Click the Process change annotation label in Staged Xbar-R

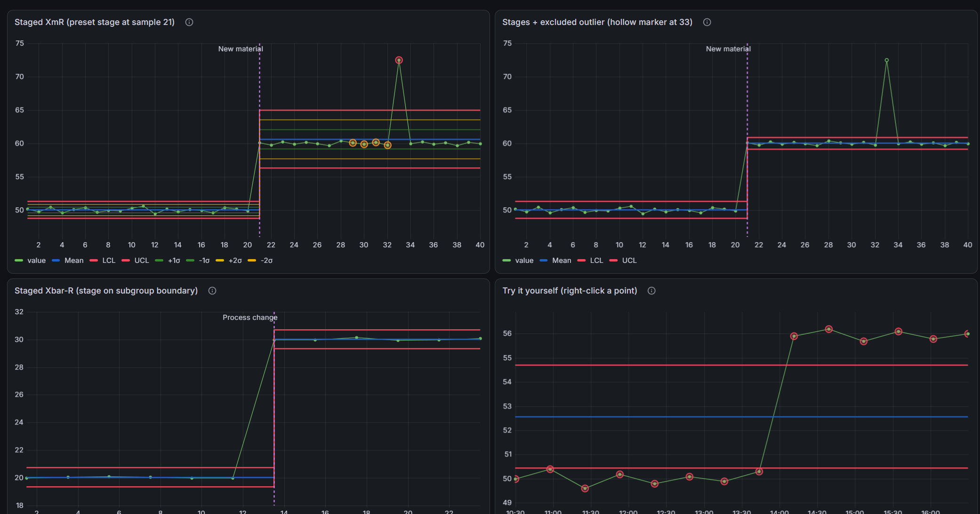tap(250, 318)
